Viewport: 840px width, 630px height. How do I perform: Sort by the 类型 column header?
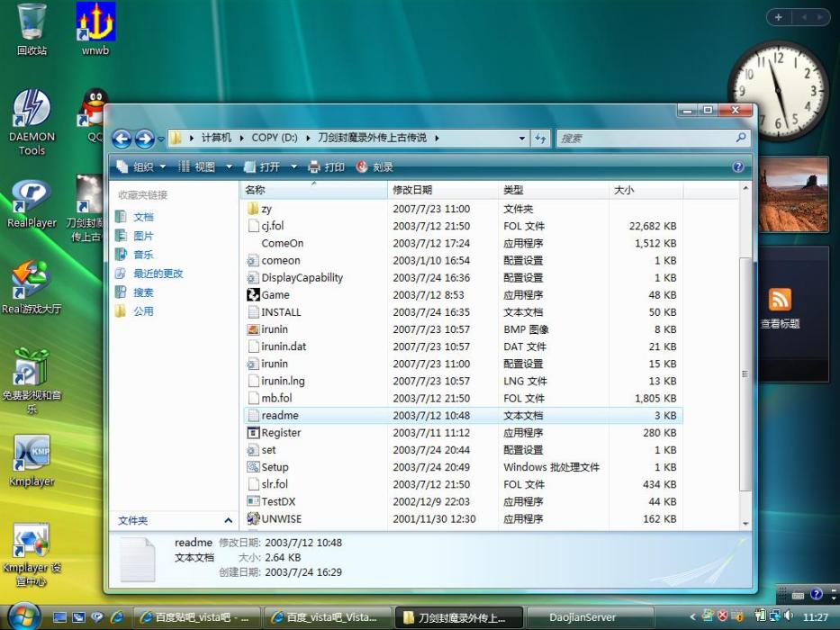[554, 190]
